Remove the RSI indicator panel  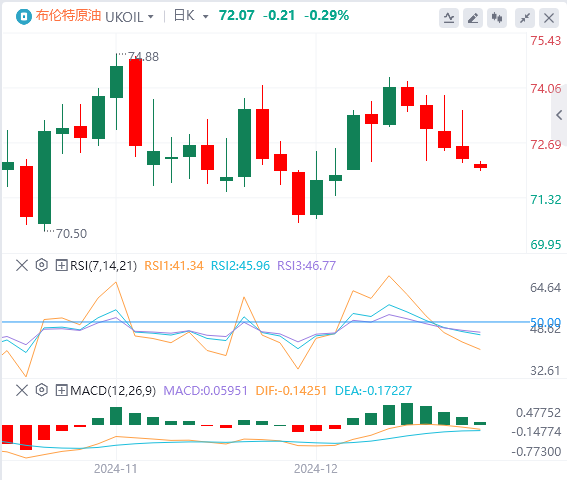click(x=22, y=266)
